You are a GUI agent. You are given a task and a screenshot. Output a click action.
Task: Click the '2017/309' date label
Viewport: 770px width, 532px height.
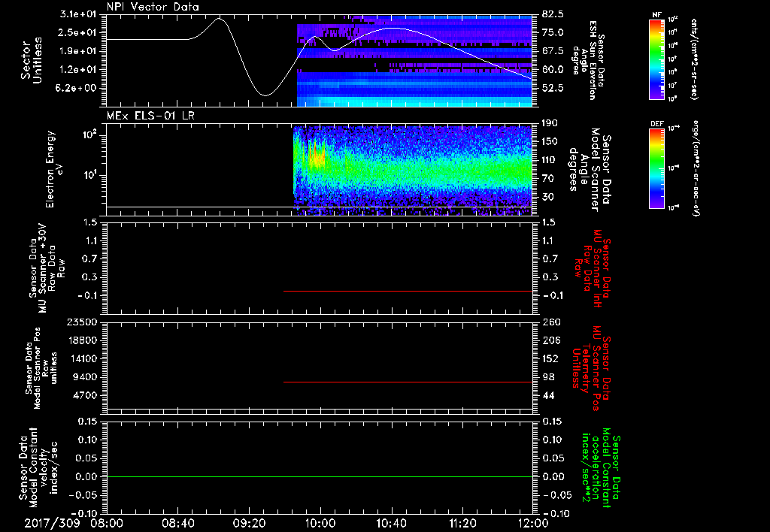(52, 523)
